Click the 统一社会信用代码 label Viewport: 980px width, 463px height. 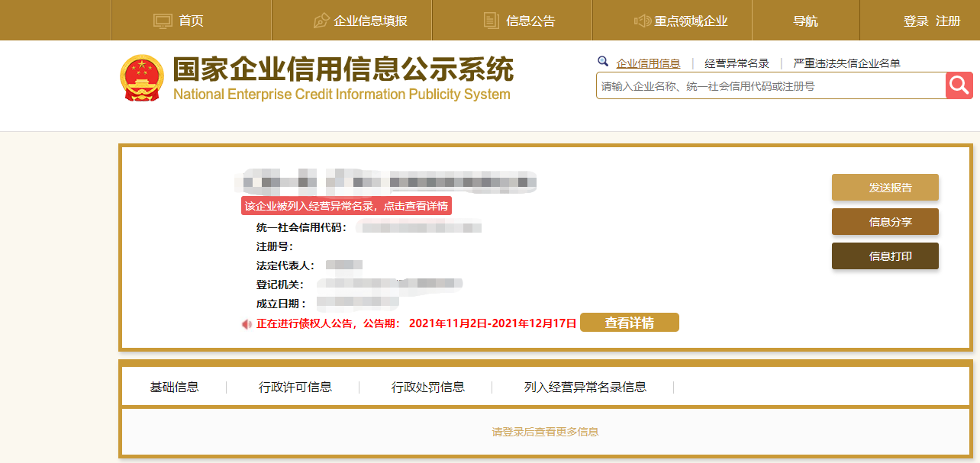(x=302, y=227)
